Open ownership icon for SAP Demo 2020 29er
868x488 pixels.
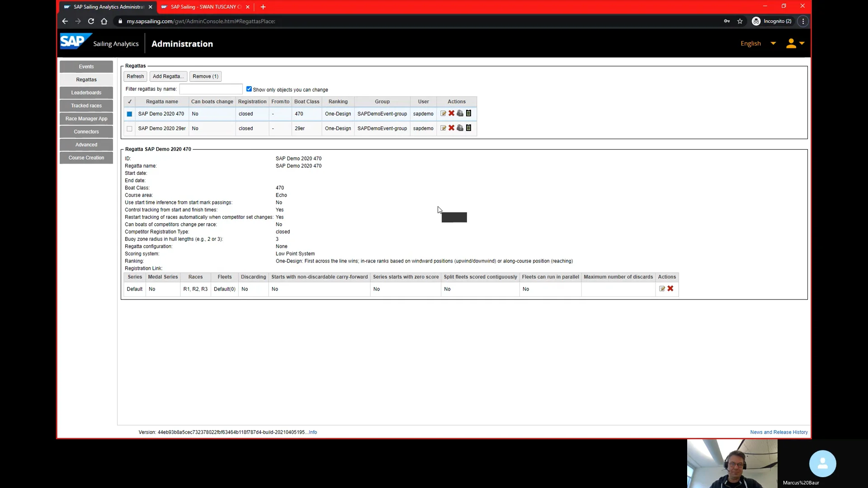click(x=460, y=128)
